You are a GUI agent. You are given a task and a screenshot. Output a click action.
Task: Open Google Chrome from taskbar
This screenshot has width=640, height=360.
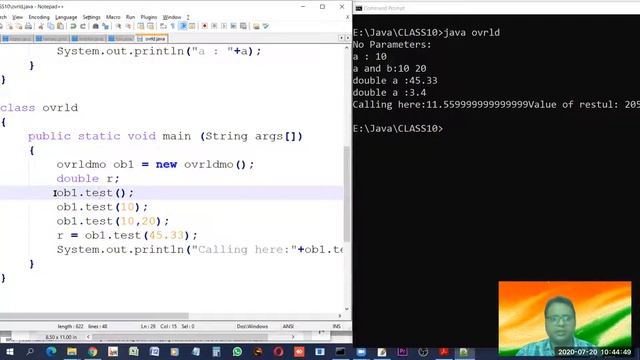pyautogui.click(x=93, y=352)
